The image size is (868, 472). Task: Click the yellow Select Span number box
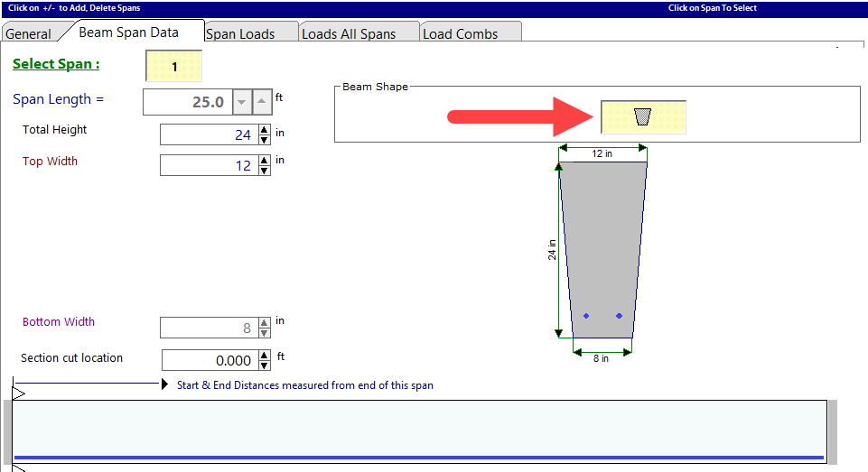(x=173, y=67)
